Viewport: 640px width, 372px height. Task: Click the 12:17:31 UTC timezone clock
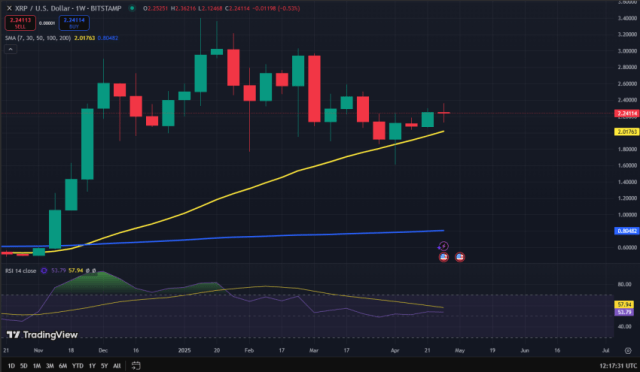[618, 366]
